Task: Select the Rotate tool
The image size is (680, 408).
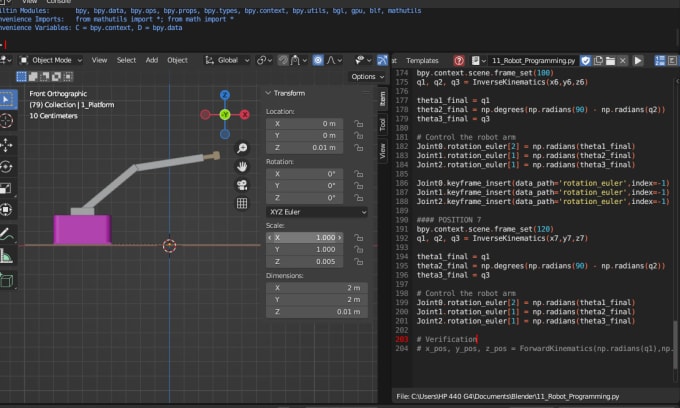Action: point(7,167)
